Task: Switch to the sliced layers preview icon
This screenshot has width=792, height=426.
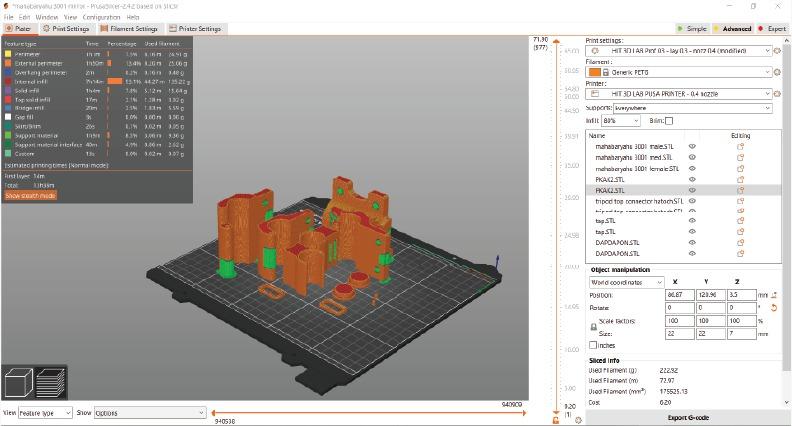Action: pyautogui.click(x=51, y=383)
